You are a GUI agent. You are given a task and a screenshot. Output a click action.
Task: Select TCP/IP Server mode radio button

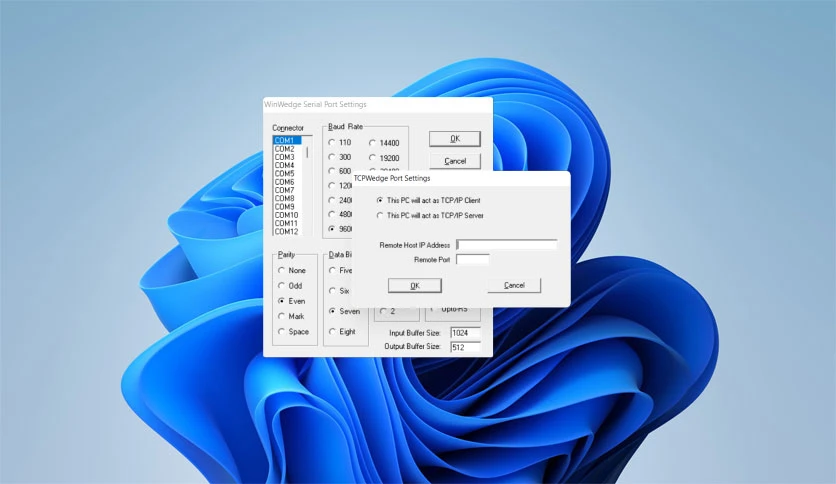click(x=380, y=215)
